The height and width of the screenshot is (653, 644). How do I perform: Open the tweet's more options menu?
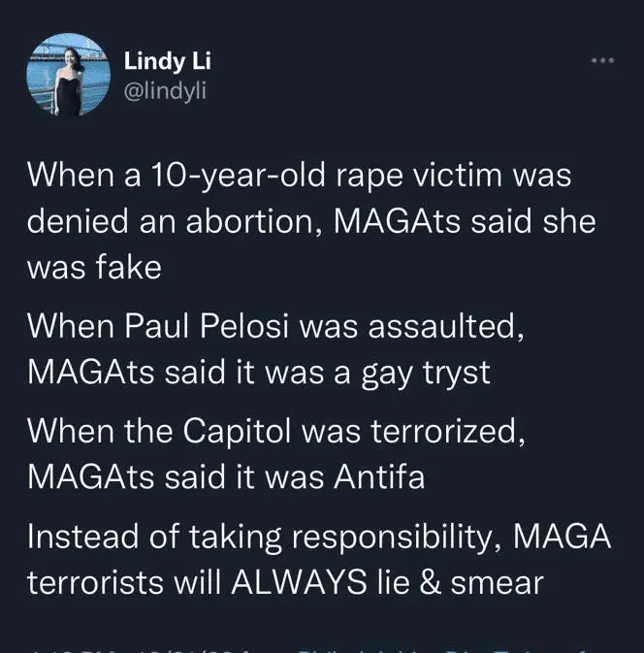(602, 60)
